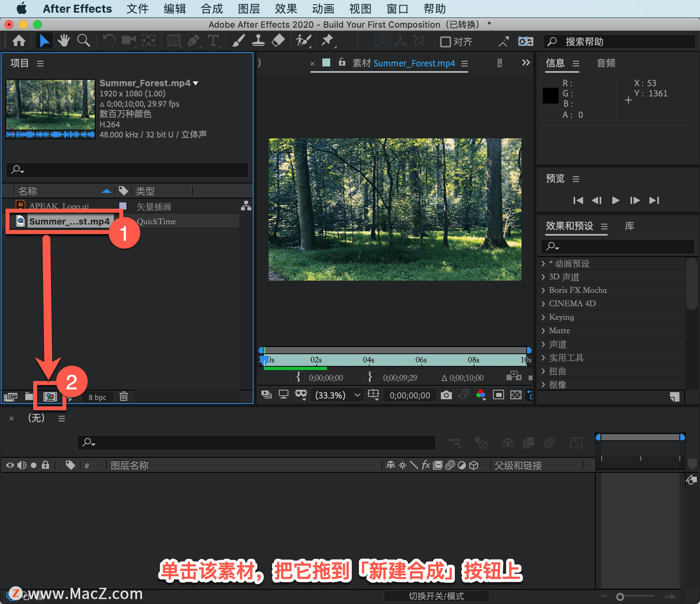Expand the Matte effects category

[543, 331]
